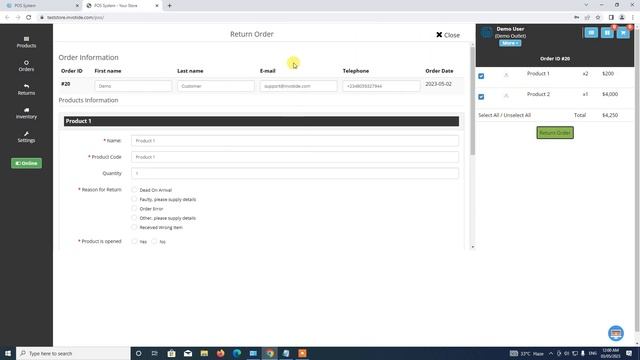Open File Explorer from the taskbar

tap(204, 353)
